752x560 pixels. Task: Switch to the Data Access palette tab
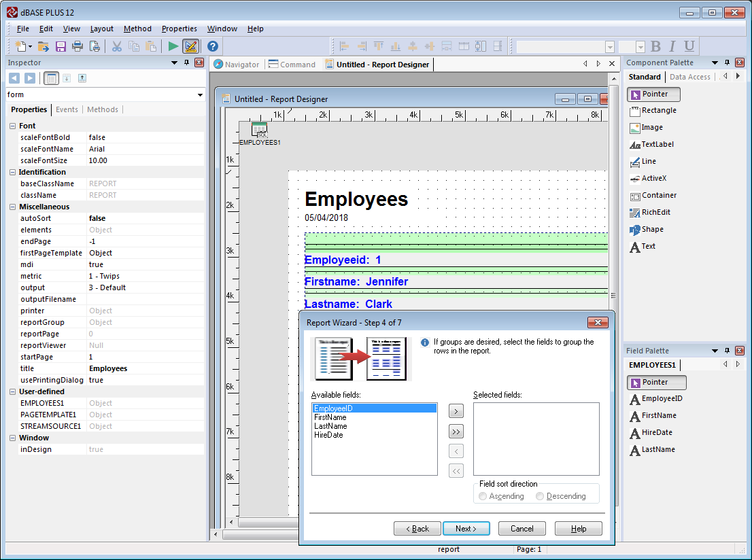689,77
